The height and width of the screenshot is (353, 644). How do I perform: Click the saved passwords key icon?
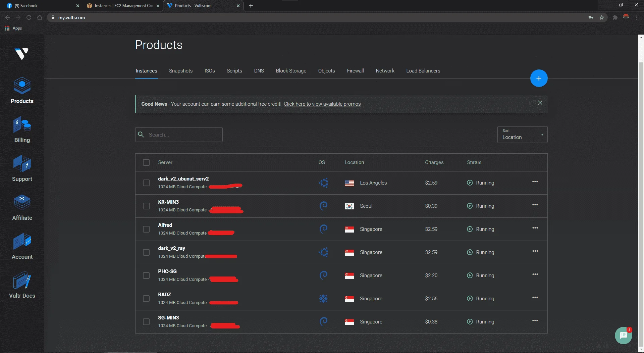(591, 17)
